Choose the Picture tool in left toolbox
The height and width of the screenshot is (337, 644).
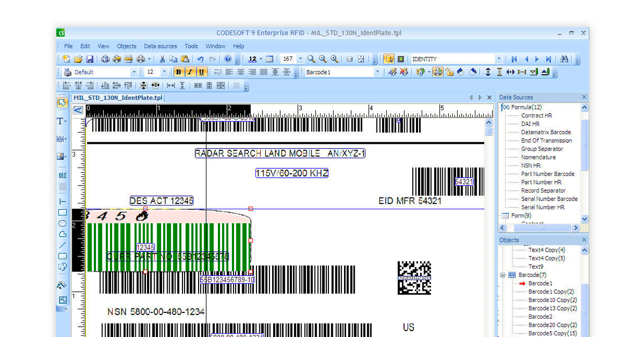click(x=61, y=157)
